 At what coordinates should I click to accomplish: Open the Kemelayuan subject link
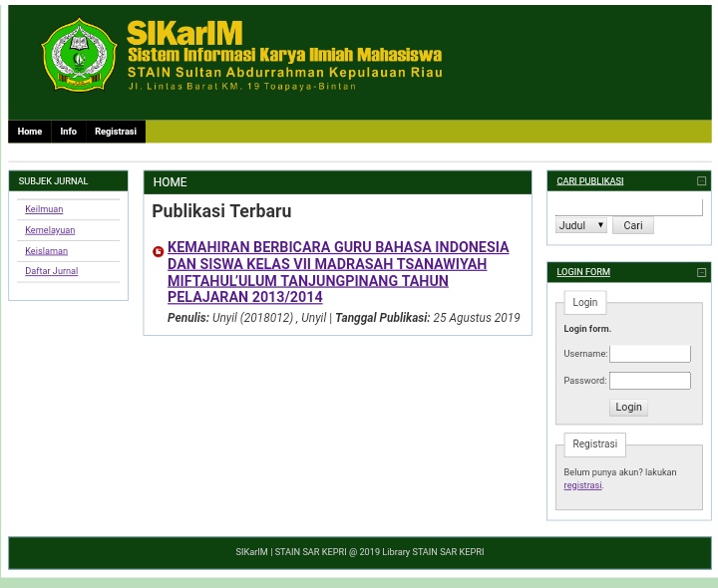click(50, 230)
